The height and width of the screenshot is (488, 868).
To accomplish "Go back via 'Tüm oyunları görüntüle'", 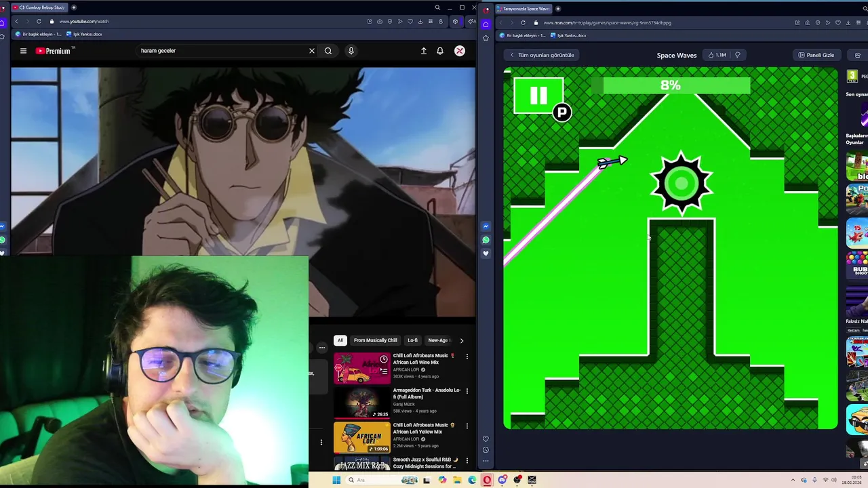I will point(542,55).
